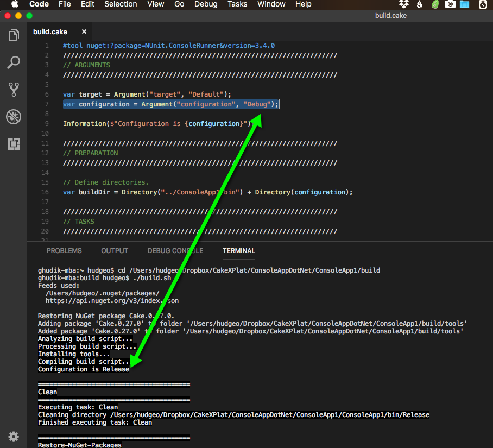Open the File menu
Viewport: 493px width, 448px height.
click(65, 4)
